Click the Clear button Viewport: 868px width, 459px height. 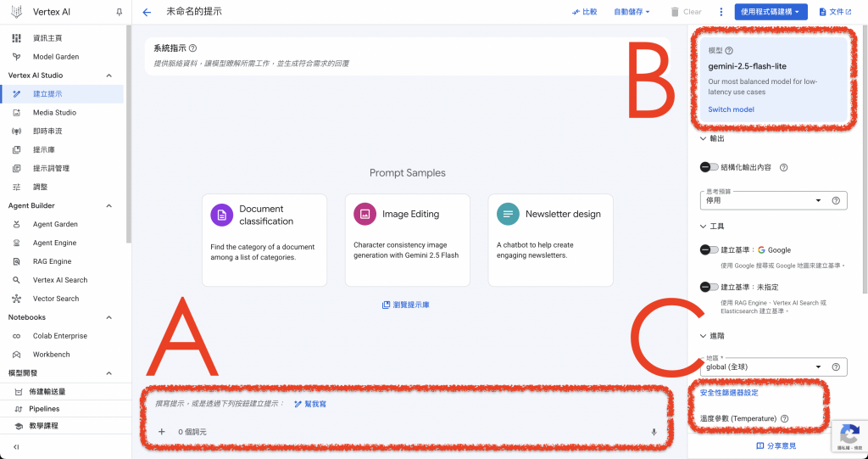coord(686,12)
